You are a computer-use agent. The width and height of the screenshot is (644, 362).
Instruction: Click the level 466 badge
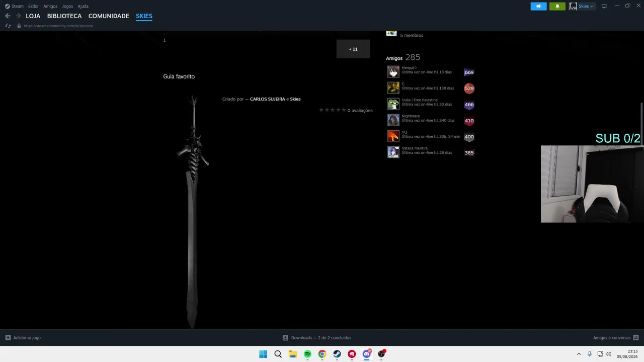pos(469,105)
